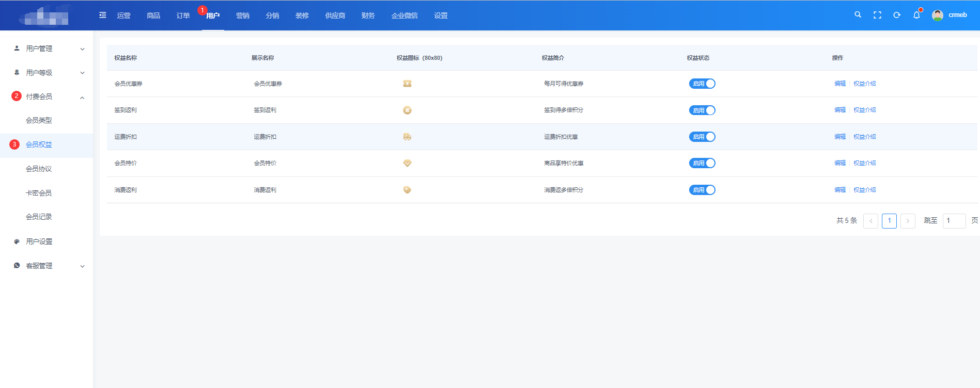The image size is (980, 388).
Task: Toggle the 签到返利 status switch
Action: click(702, 110)
